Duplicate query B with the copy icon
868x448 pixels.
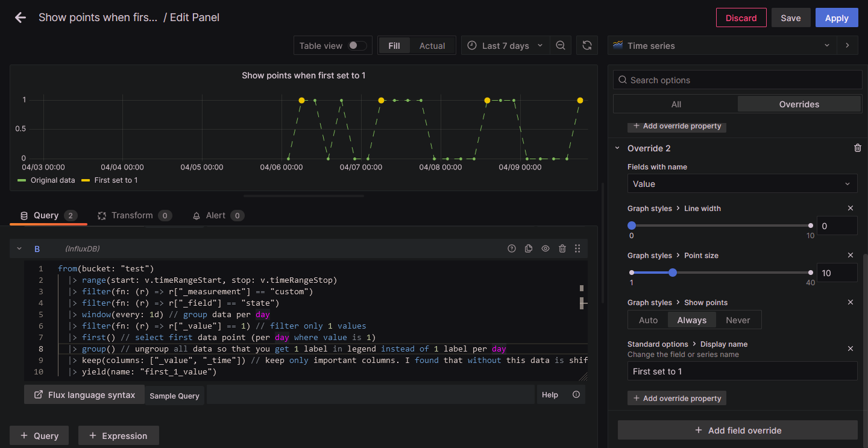pos(529,248)
